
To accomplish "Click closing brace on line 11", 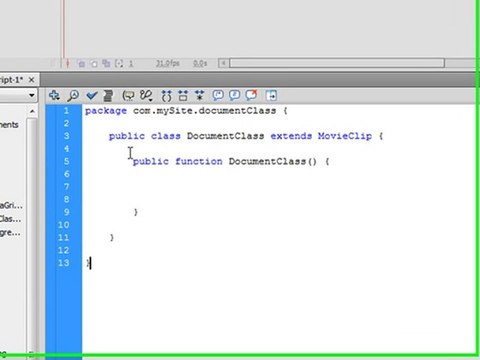I will pos(111,237).
